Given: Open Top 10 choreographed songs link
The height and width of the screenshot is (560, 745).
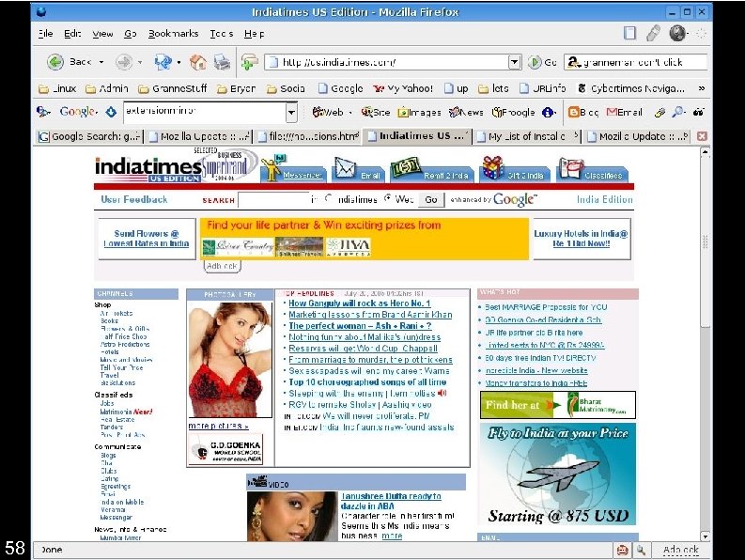Looking at the screenshot, I should pyautogui.click(x=367, y=382).
